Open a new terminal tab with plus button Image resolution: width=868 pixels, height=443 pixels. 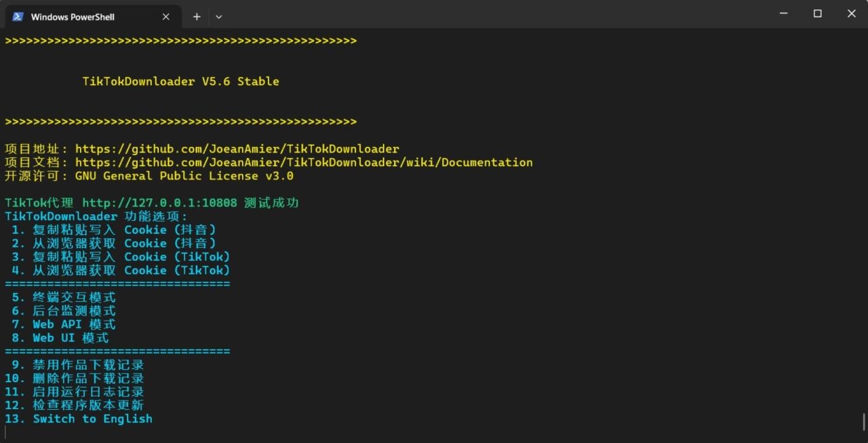[197, 17]
